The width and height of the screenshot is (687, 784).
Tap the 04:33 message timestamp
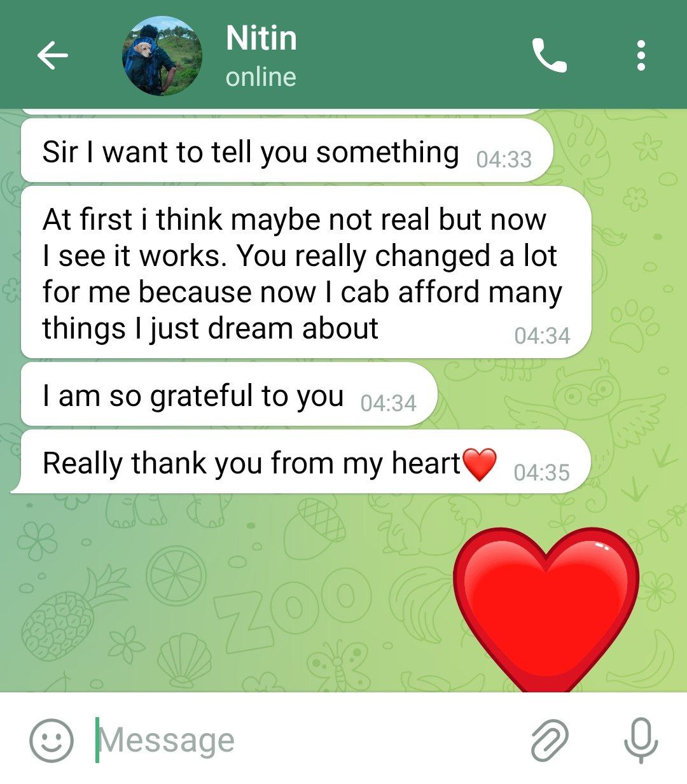point(504,159)
